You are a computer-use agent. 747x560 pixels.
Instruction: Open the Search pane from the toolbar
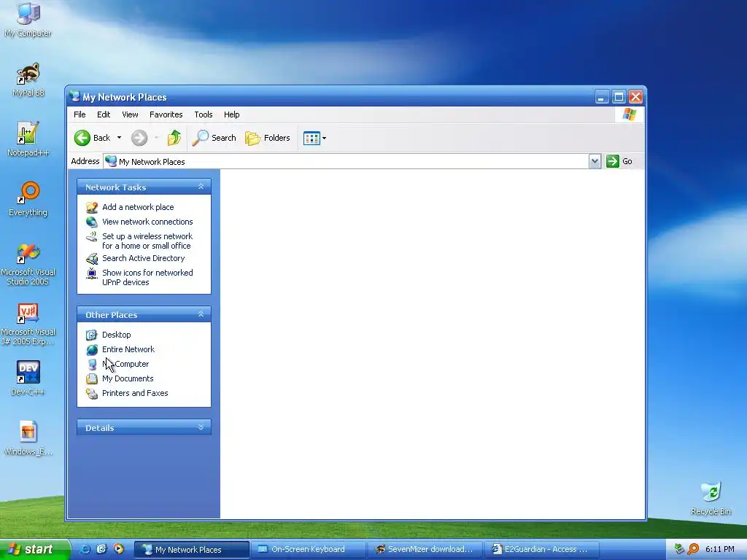pyautogui.click(x=214, y=138)
